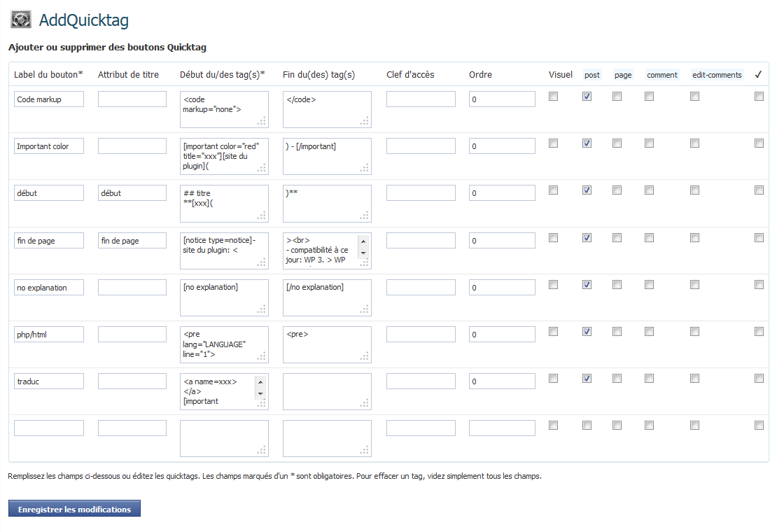The image size is (770, 532).
Task: Click the empty label field in last row
Action: pos(48,428)
